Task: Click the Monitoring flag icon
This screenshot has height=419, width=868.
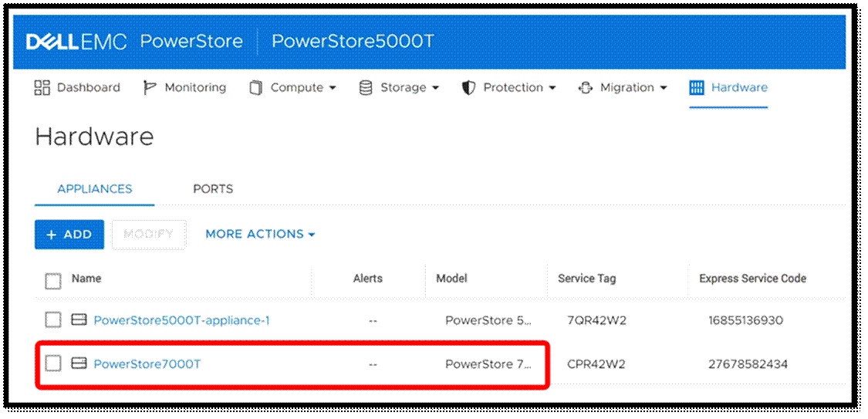Action: [x=150, y=88]
